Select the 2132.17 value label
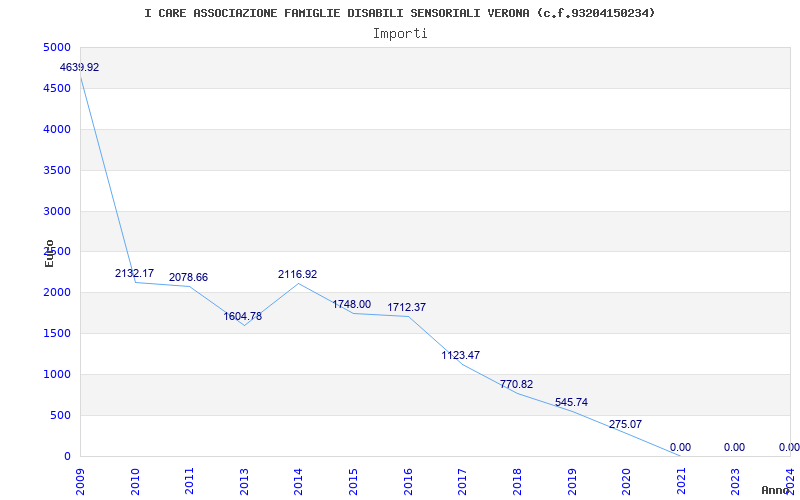Image resolution: width=800 pixels, height=500 pixels. tap(134, 274)
